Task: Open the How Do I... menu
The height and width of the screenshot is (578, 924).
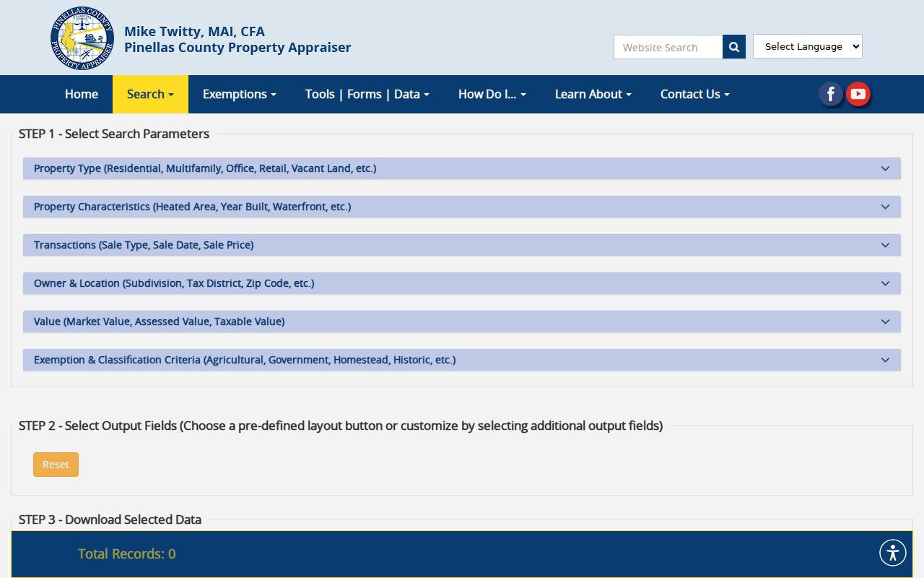Action: click(x=492, y=94)
